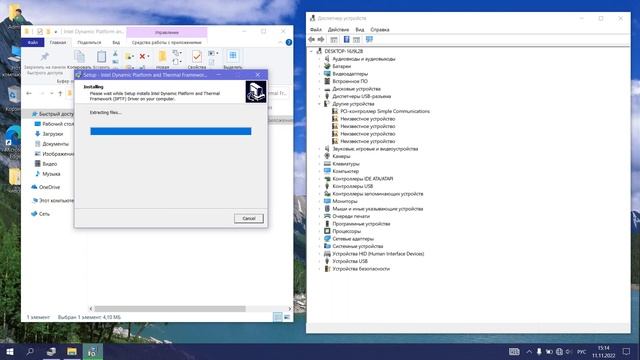Screen dimensions: 640x360
Task: Select the Программные устройства category
Action: pyautogui.click(x=361, y=224)
